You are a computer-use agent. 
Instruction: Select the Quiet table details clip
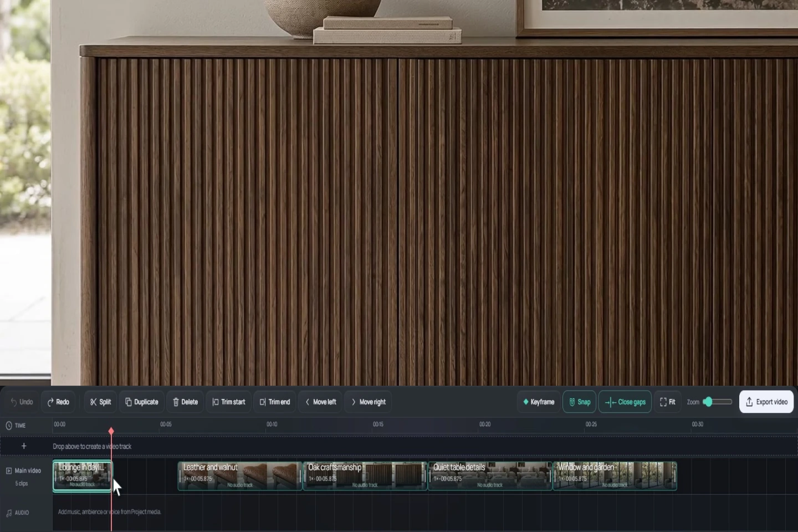pos(490,476)
